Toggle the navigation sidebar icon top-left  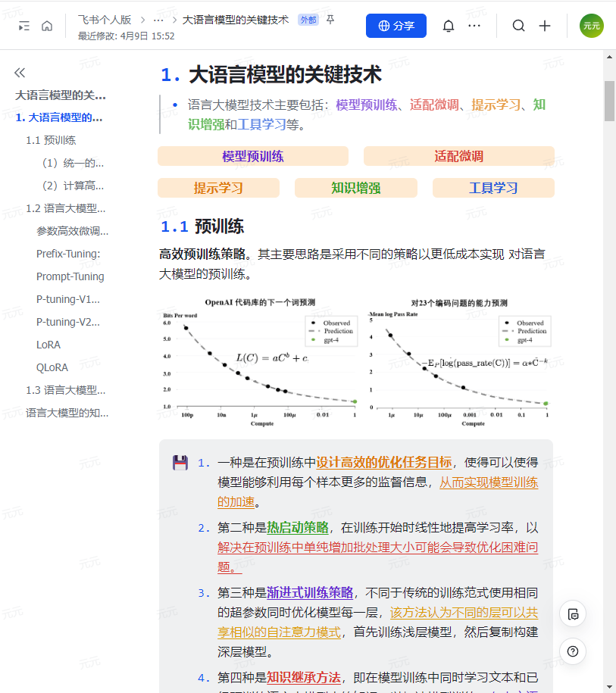point(23,25)
